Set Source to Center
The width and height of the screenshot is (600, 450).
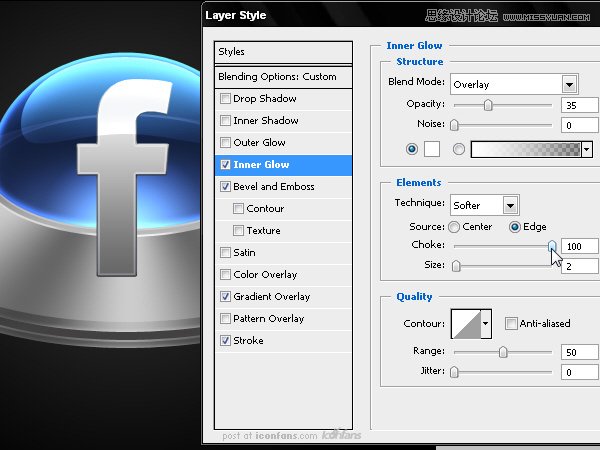coord(454,227)
